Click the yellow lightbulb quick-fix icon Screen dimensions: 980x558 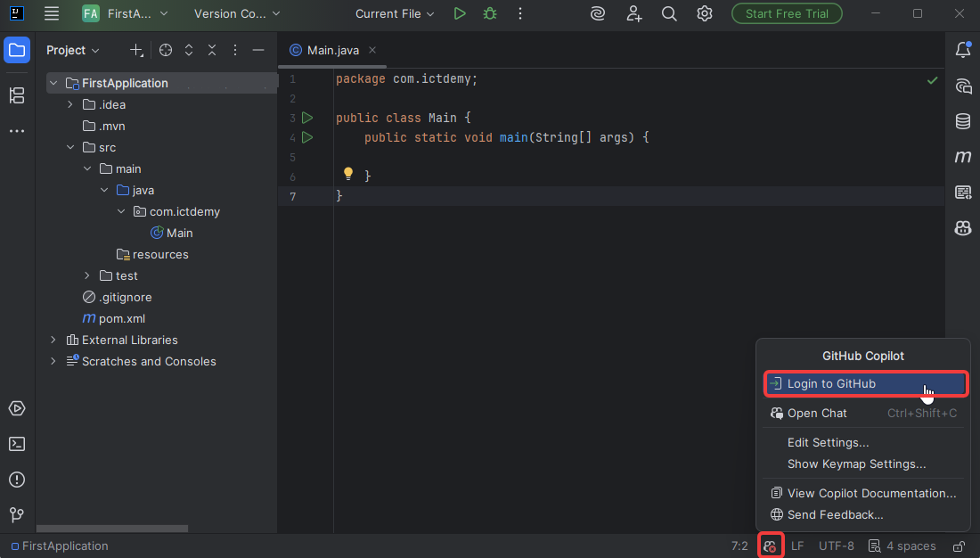pyautogui.click(x=348, y=174)
